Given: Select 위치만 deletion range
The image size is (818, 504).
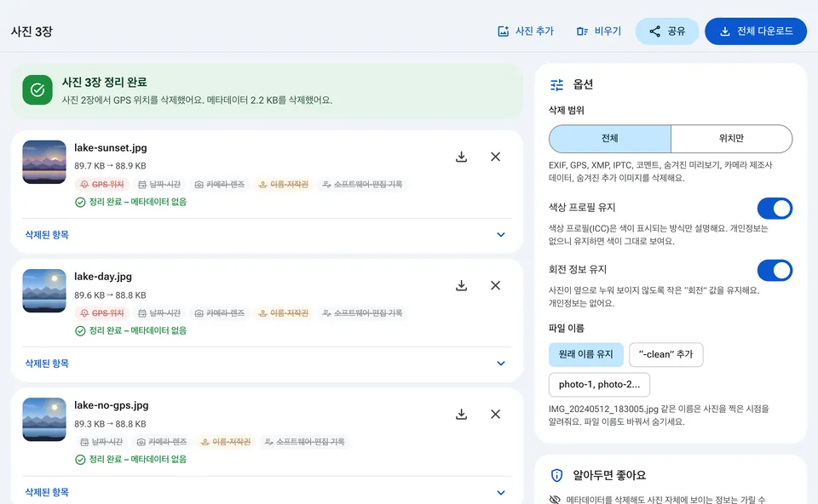Looking at the screenshot, I should (731, 139).
